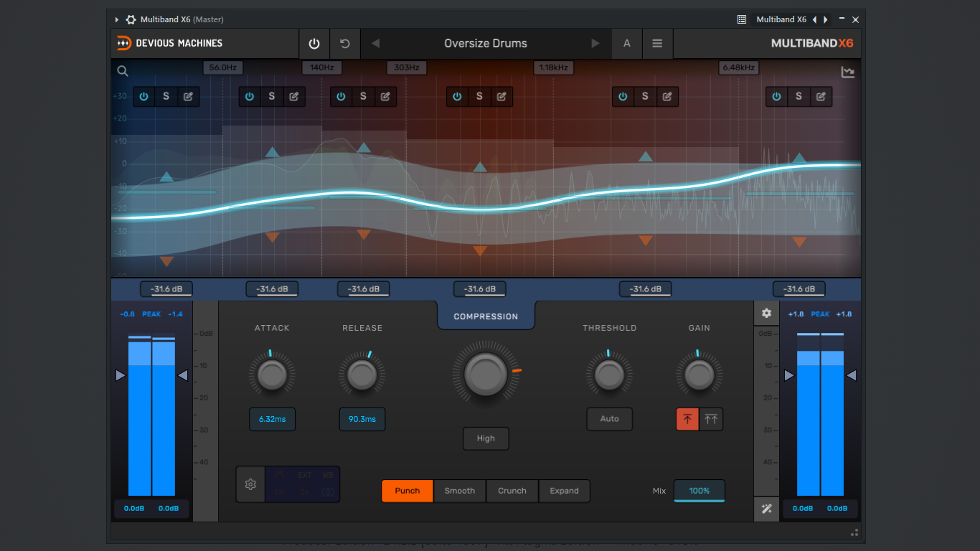Click the magnifier zoom icon on the spectrum
The width and height of the screenshot is (980, 551).
(x=123, y=71)
